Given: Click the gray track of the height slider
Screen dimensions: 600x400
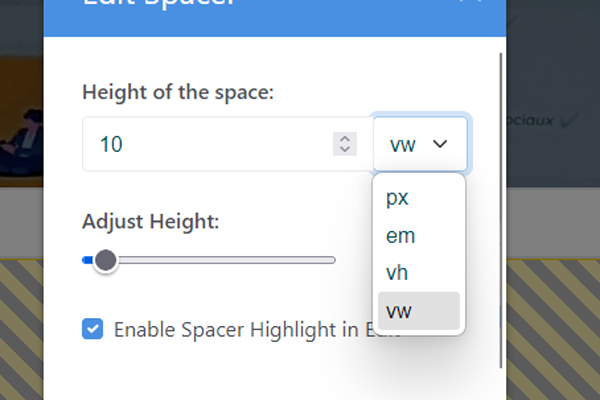Looking at the screenshot, I should 226,260.
